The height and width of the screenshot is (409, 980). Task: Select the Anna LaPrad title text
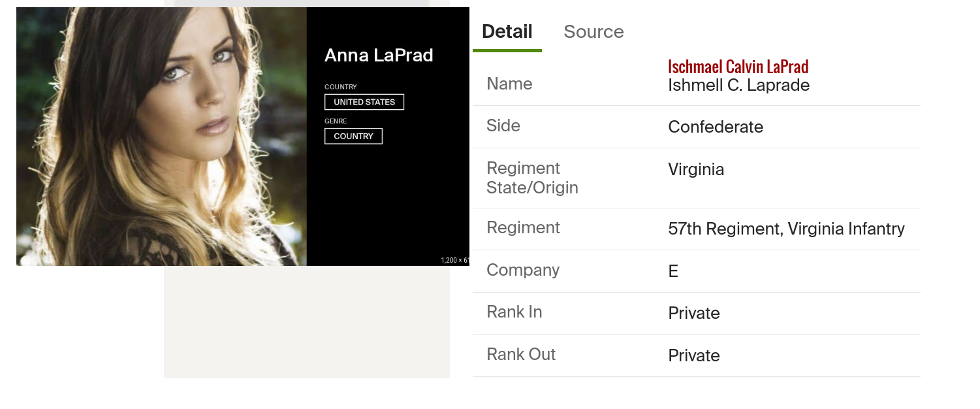(x=379, y=56)
